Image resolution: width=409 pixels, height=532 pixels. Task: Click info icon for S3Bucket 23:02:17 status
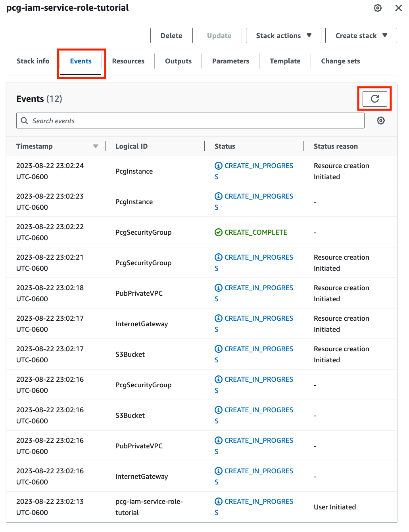click(219, 349)
